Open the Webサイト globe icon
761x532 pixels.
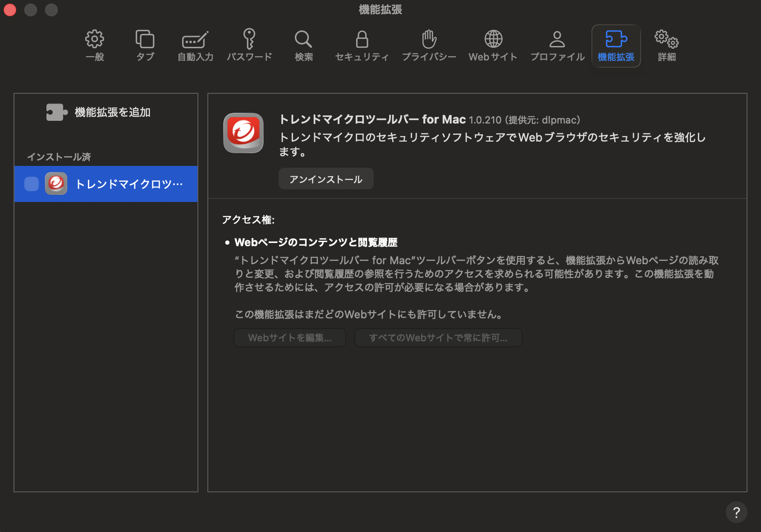click(493, 45)
